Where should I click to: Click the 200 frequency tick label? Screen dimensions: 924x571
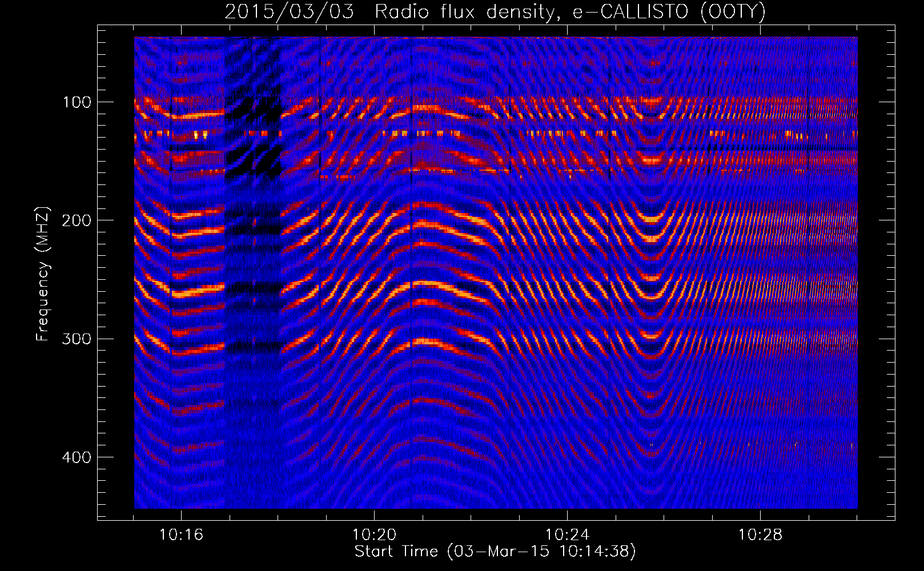click(77, 220)
